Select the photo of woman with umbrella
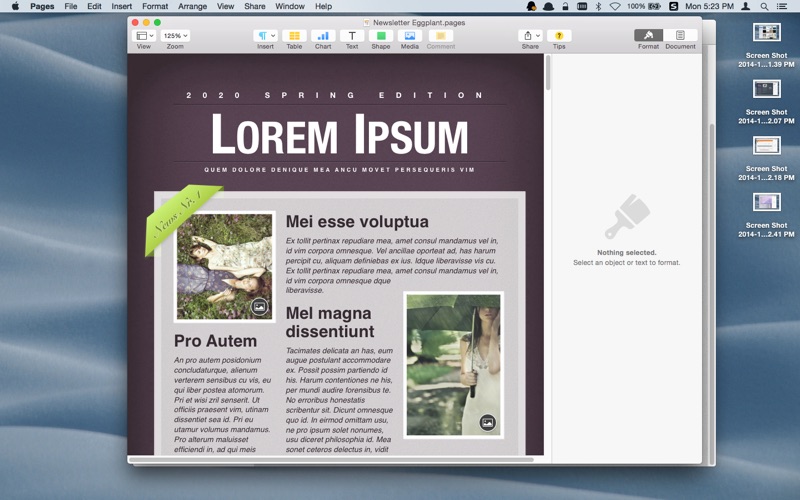800x500 pixels. pos(454,365)
